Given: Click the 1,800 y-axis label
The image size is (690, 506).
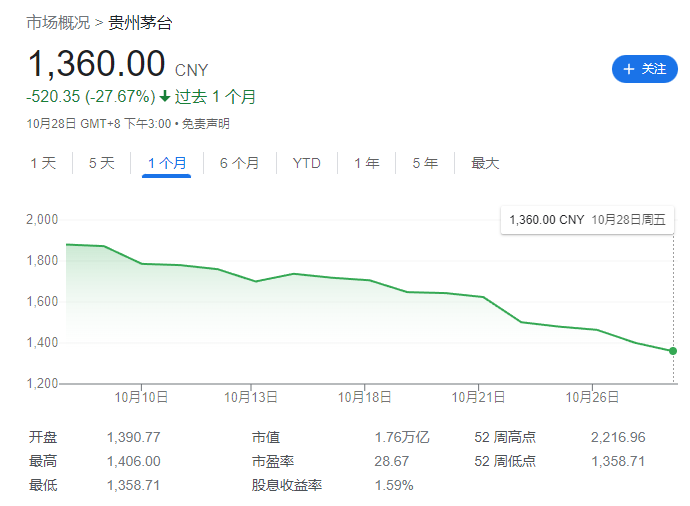Looking at the screenshot, I should tap(42, 260).
